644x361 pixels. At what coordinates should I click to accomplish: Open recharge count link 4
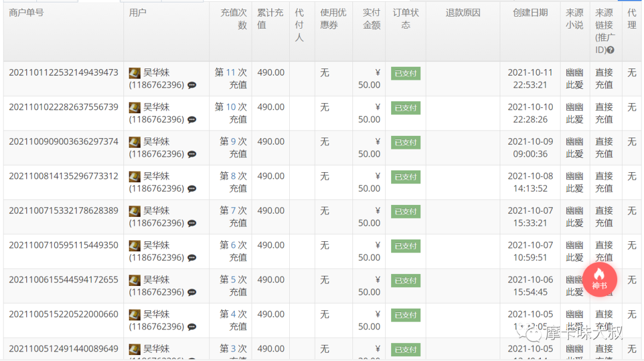tap(233, 314)
